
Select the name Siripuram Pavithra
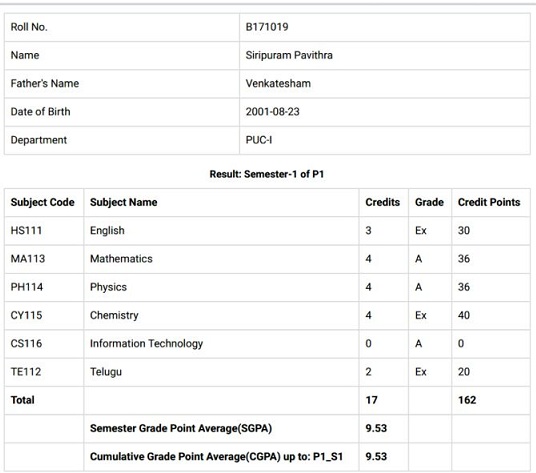point(289,55)
